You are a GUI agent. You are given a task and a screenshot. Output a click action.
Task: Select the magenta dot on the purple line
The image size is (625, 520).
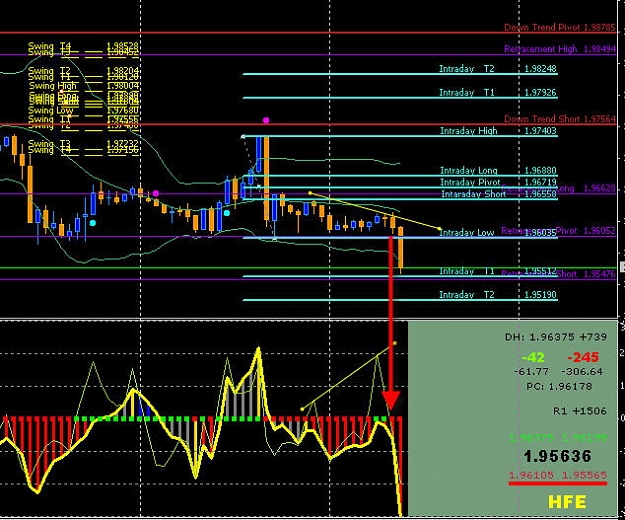(x=156, y=193)
